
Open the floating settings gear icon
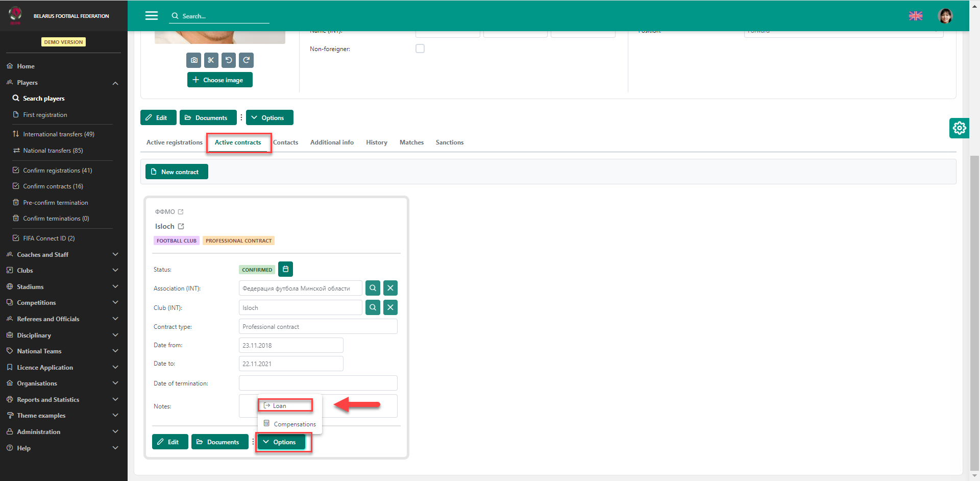[x=959, y=128]
